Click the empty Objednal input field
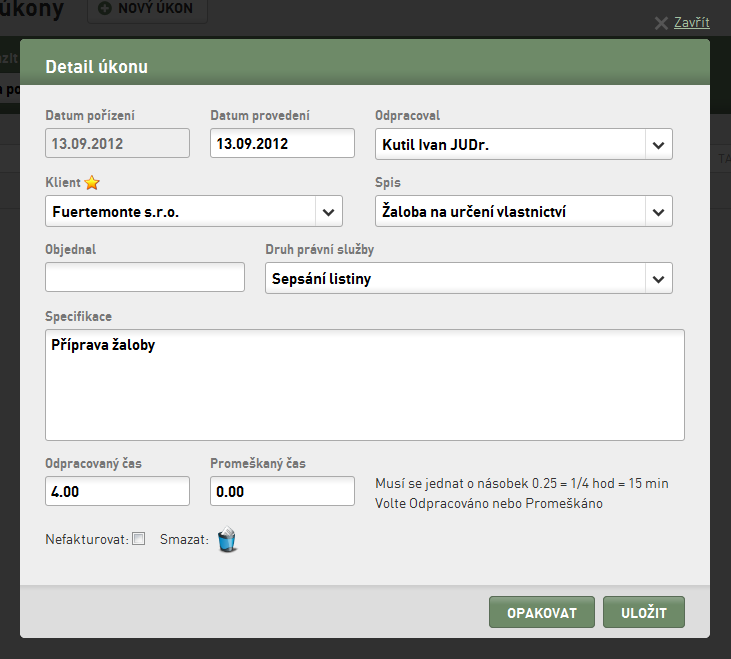This screenshot has height=659, width=731. point(145,277)
